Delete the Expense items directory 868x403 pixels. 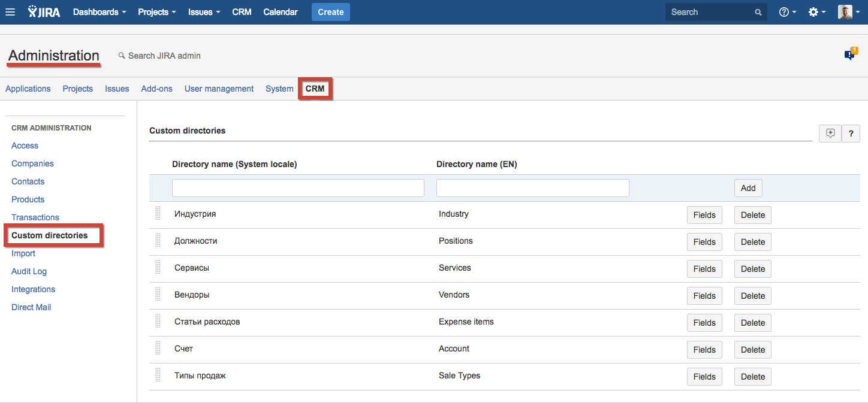coord(752,323)
